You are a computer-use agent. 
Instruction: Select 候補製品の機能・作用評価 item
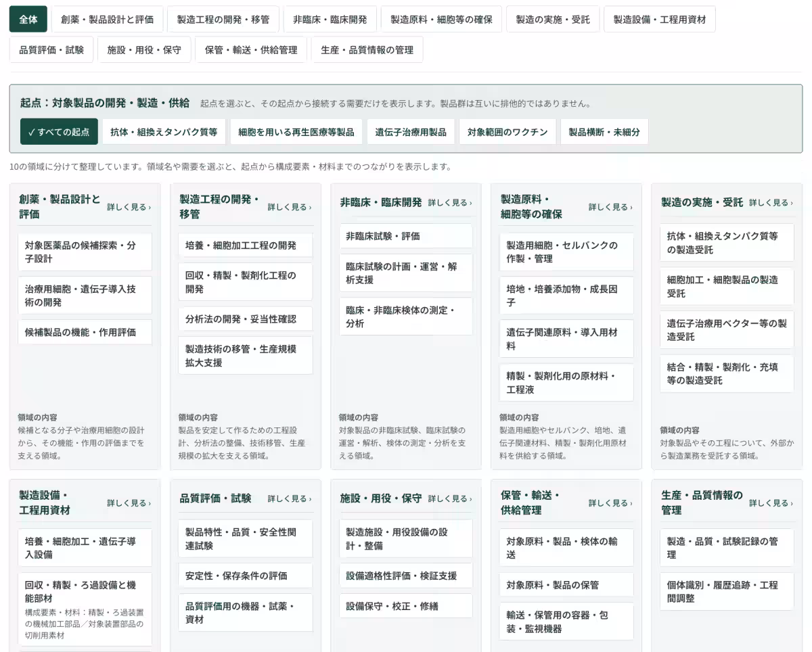(85, 332)
